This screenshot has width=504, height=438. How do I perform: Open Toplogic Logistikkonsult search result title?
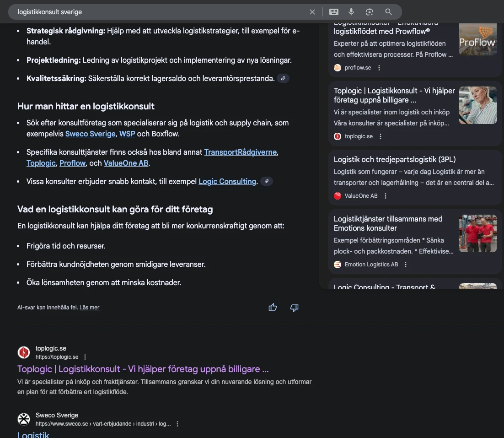[143, 369]
